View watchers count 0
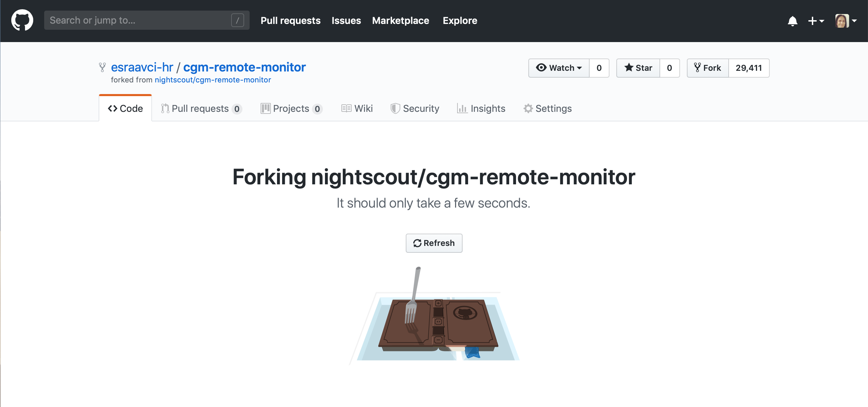The width and height of the screenshot is (868, 407). [599, 68]
